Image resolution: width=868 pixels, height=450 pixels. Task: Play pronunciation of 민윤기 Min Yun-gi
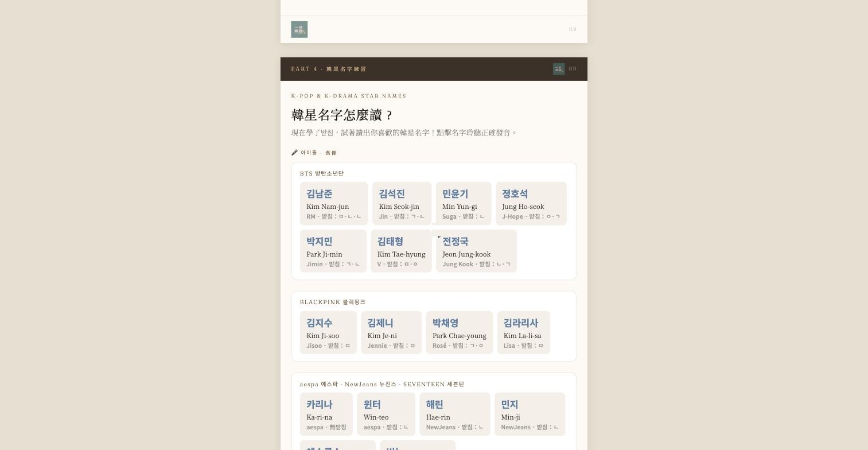pyautogui.click(x=464, y=204)
